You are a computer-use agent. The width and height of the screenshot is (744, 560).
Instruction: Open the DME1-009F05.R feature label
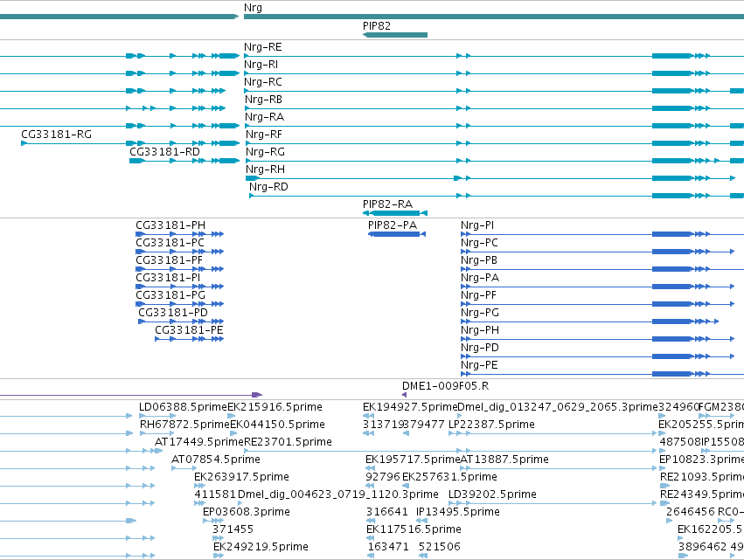coord(445,386)
